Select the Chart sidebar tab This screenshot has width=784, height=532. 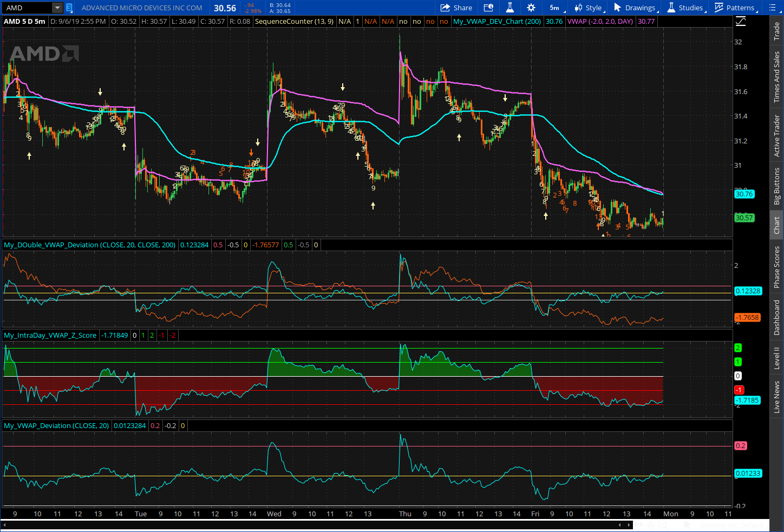click(x=777, y=225)
